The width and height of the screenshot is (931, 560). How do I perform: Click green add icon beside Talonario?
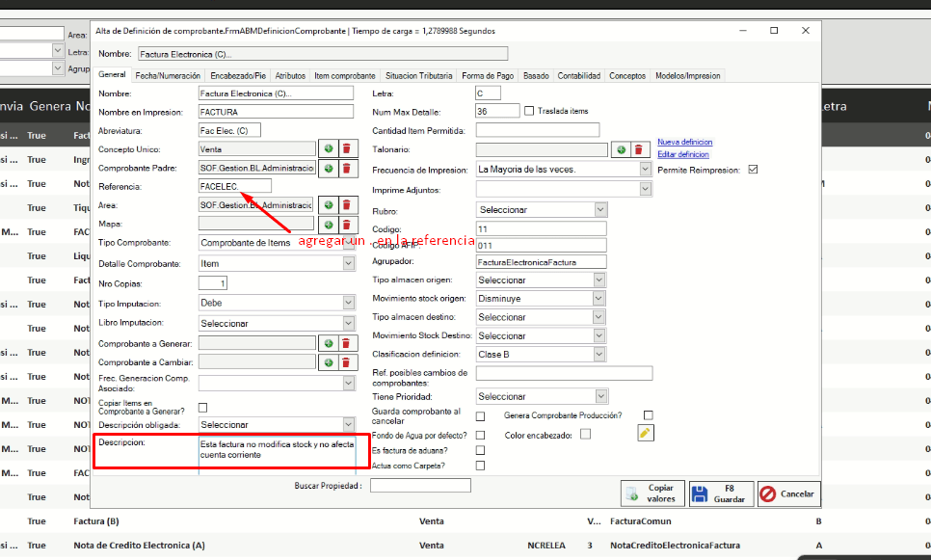[x=621, y=149]
